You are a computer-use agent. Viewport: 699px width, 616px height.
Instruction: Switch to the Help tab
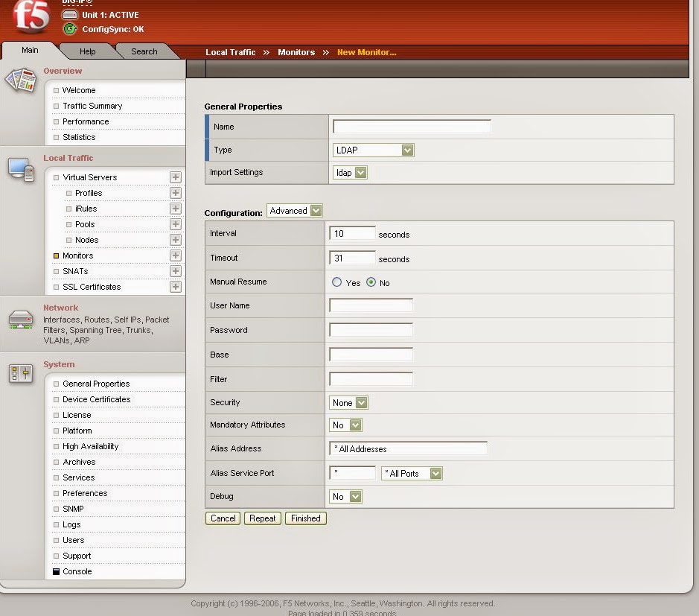tap(87, 51)
